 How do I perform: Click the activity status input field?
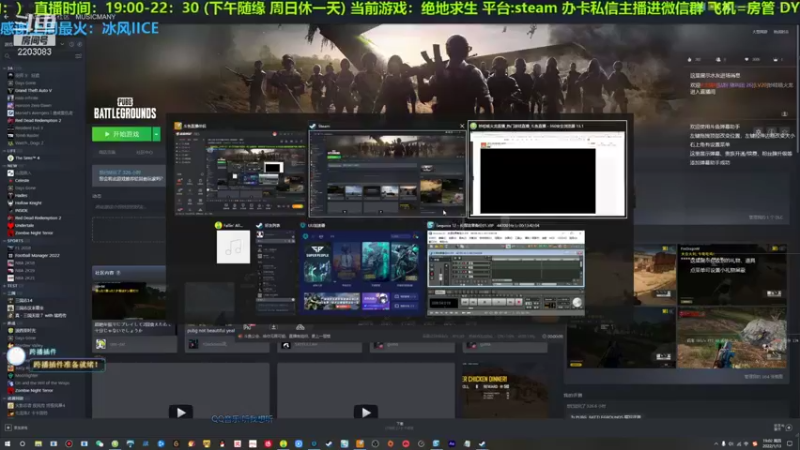coord(129,207)
